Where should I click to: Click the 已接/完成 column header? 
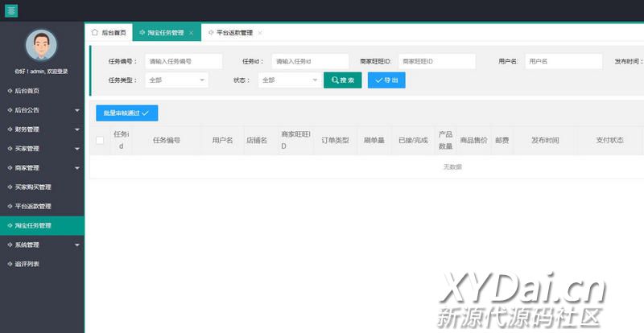[413, 140]
